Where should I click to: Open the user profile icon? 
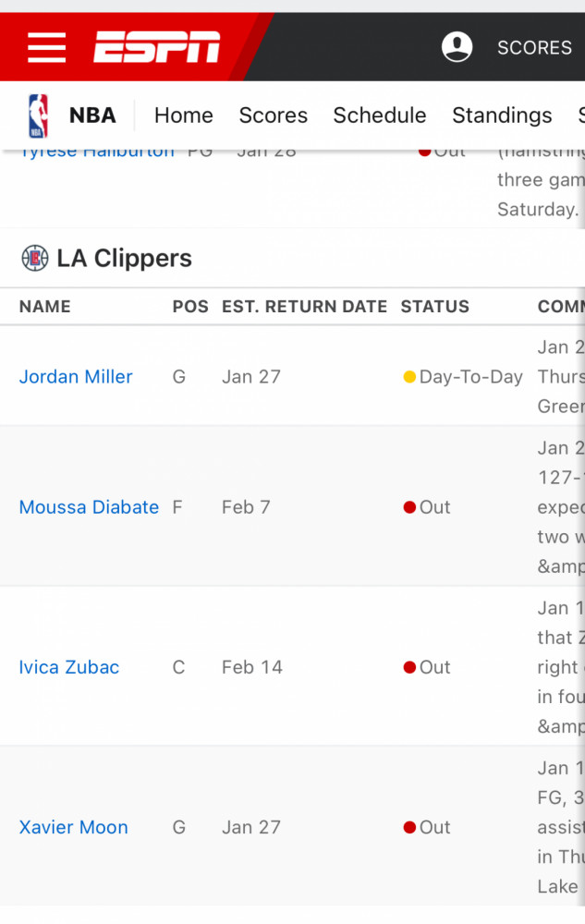pyautogui.click(x=457, y=46)
